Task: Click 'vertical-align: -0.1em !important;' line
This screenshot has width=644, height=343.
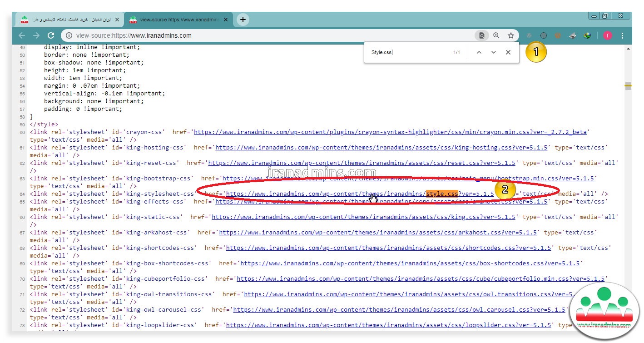Action: tap(104, 94)
